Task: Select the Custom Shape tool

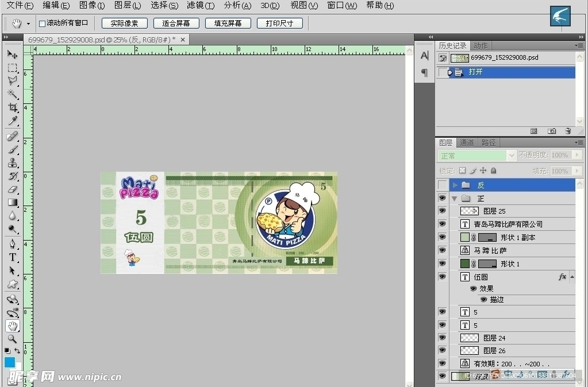Action: 13,284
